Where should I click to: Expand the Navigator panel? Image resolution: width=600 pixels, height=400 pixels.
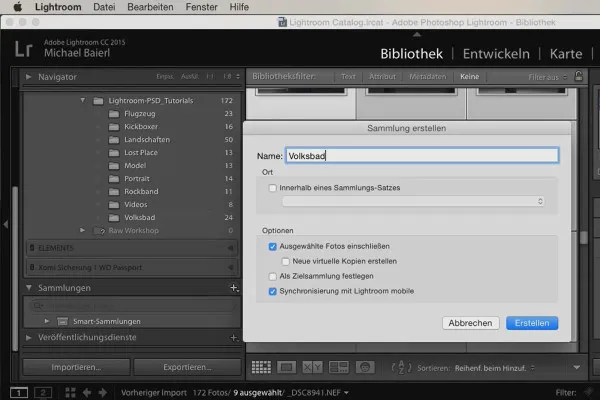point(29,77)
